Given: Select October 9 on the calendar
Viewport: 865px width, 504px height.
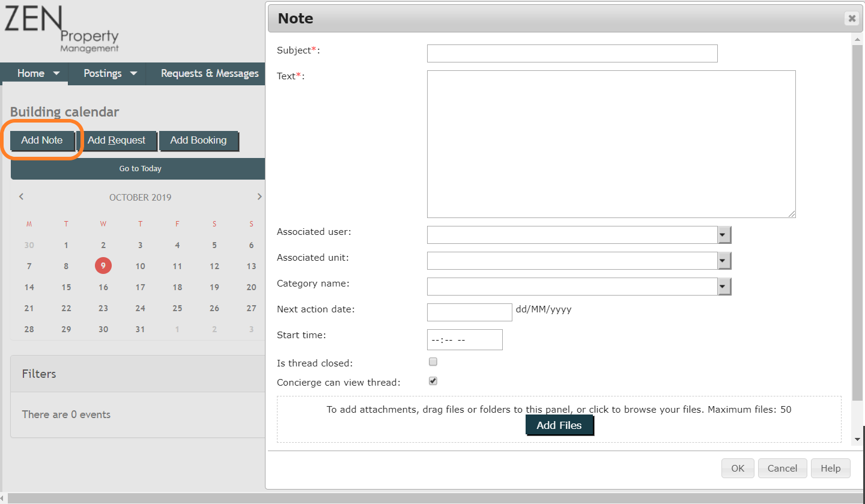Looking at the screenshot, I should pos(103,266).
